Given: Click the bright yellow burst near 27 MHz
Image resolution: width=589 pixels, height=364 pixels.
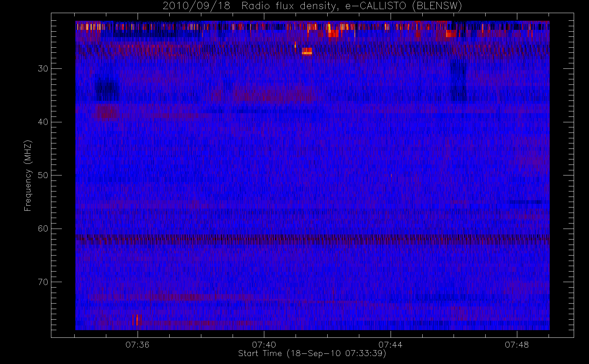Looking at the screenshot, I should click(x=307, y=51).
